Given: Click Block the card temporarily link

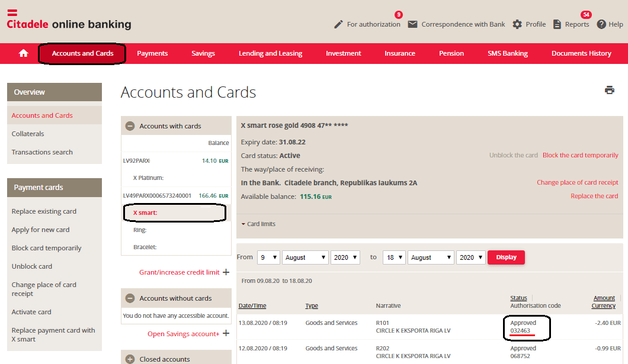Looking at the screenshot, I should coord(581,155).
